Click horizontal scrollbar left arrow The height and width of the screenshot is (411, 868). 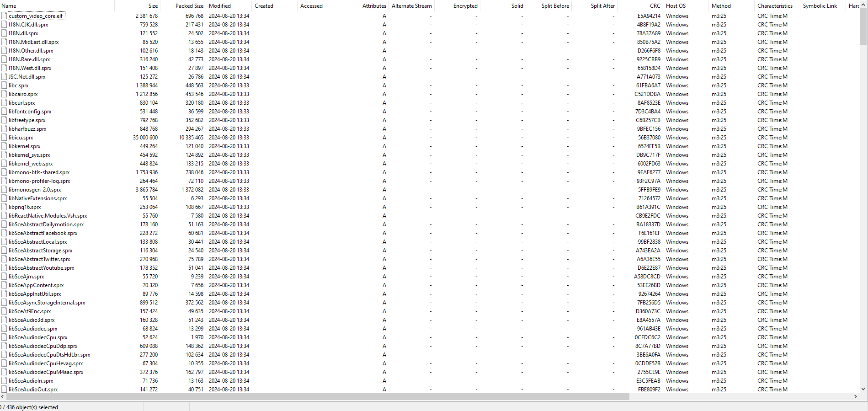point(3,397)
